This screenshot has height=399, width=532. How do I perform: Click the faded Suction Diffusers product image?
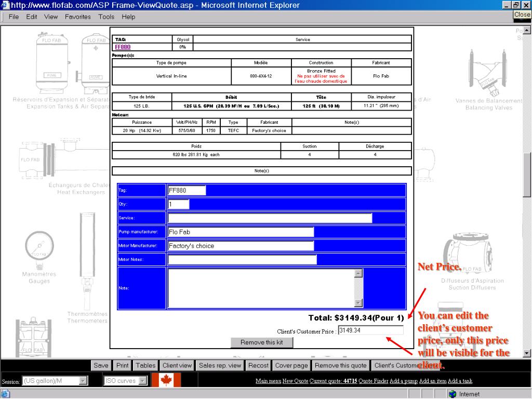[x=469, y=254]
